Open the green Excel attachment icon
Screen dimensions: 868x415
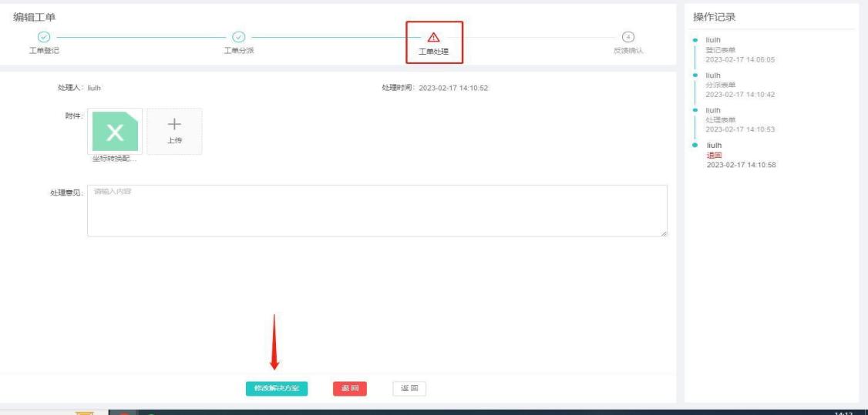(x=115, y=130)
